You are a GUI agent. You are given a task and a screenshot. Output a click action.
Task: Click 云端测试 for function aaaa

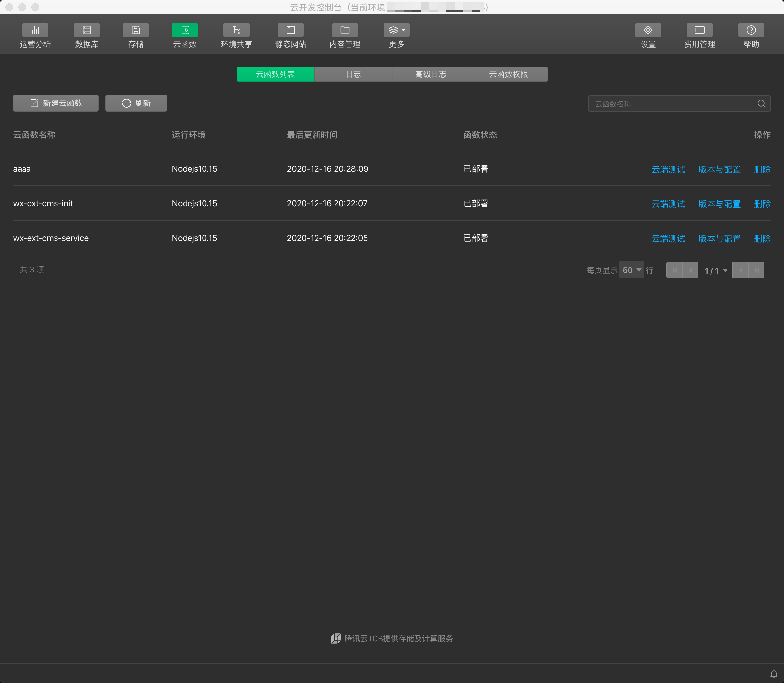click(668, 169)
